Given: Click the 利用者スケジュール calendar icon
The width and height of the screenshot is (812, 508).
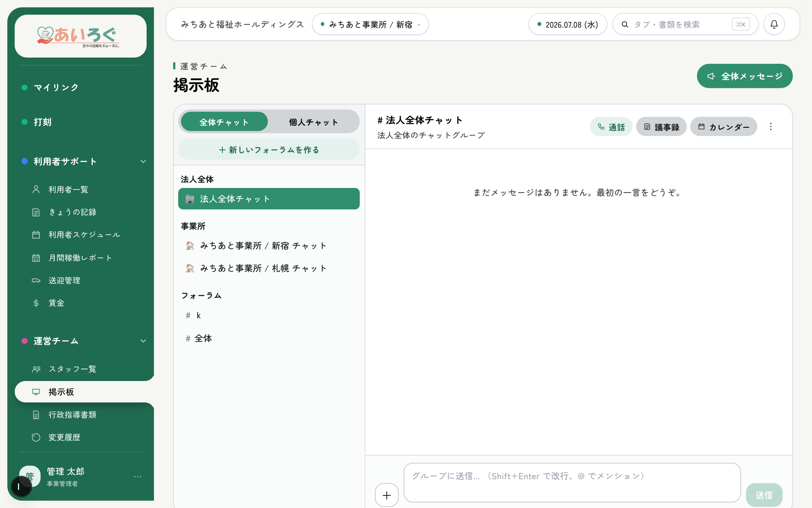Looking at the screenshot, I should click(36, 235).
